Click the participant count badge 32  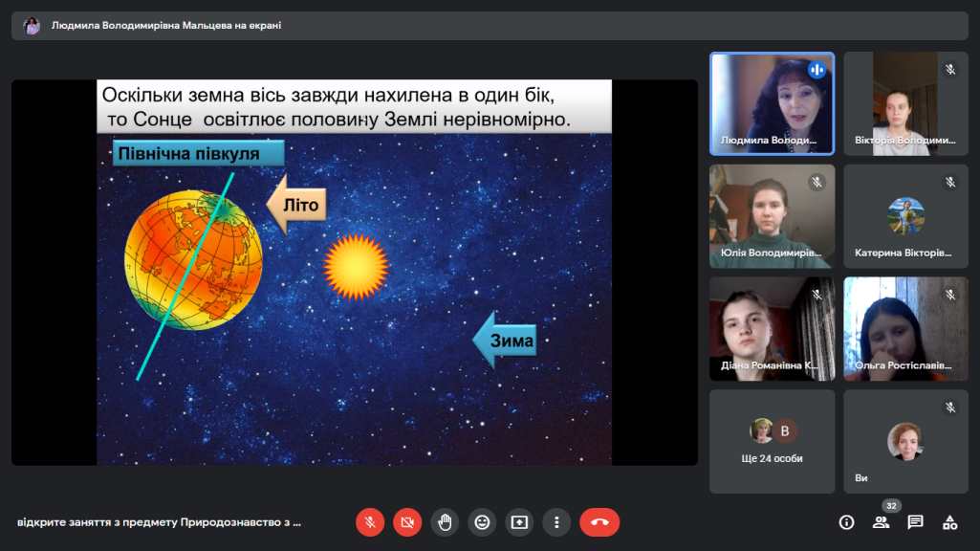click(x=891, y=506)
